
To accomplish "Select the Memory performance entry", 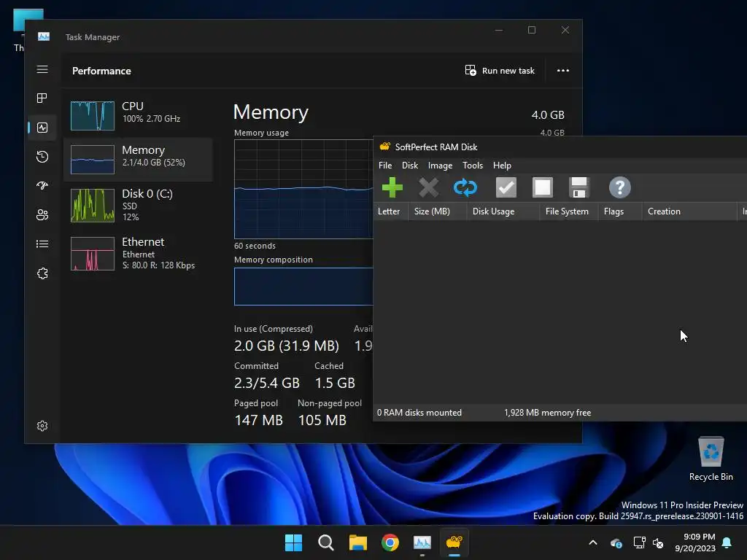I will click(x=138, y=160).
